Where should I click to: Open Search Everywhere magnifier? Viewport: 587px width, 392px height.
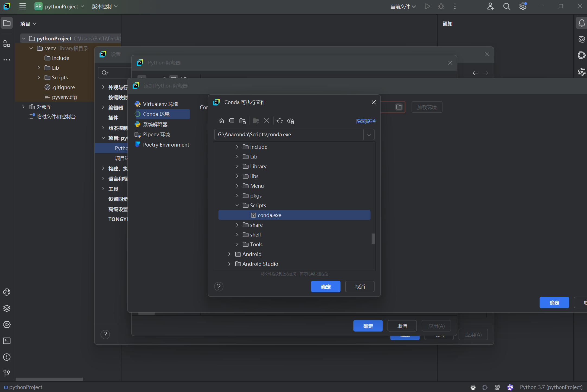pyautogui.click(x=507, y=6)
